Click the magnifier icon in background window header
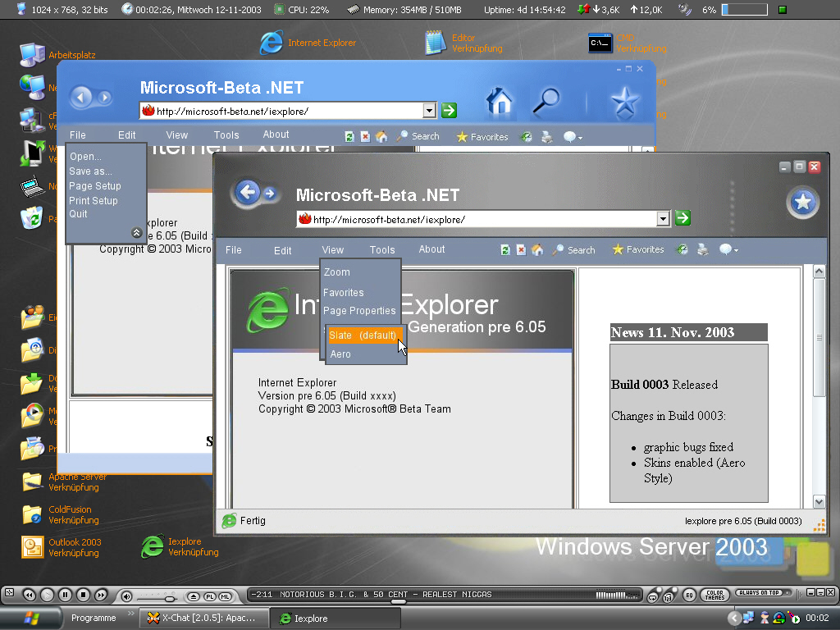This screenshot has height=630, width=840. click(546, 101)
